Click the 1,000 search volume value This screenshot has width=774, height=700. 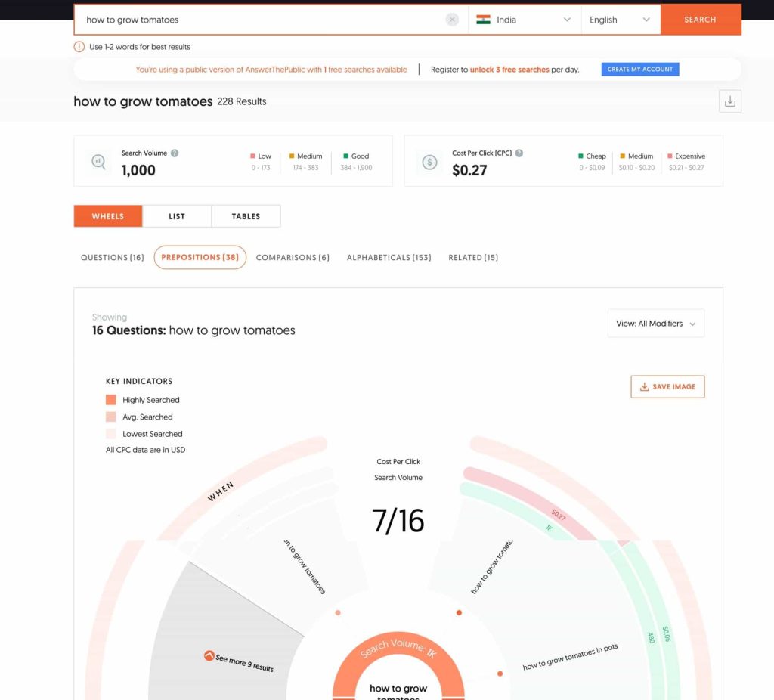139,170
